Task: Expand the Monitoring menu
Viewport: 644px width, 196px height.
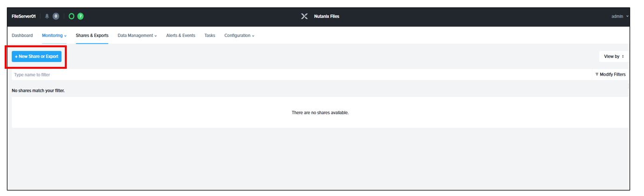Action: tap(54, 36)
